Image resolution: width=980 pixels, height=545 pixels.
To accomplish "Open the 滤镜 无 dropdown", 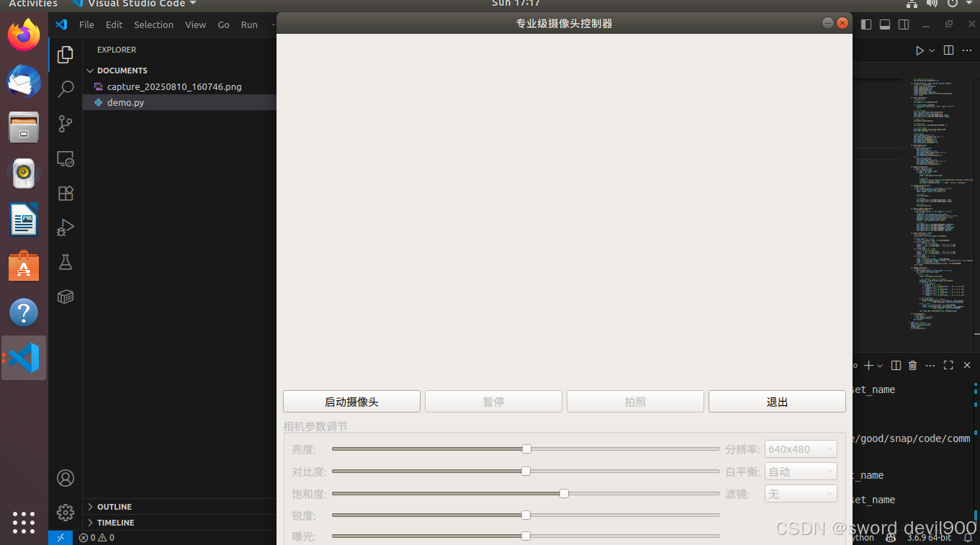I will pos(801,494).
